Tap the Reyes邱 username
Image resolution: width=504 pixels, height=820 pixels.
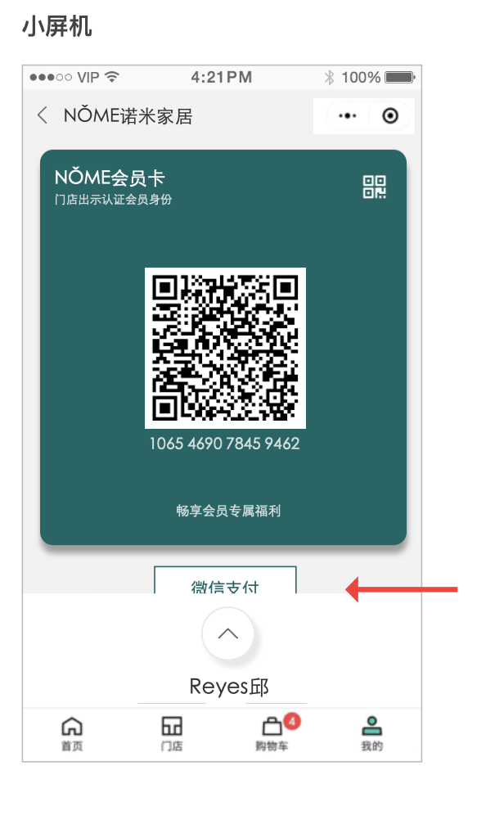[229, 687]
